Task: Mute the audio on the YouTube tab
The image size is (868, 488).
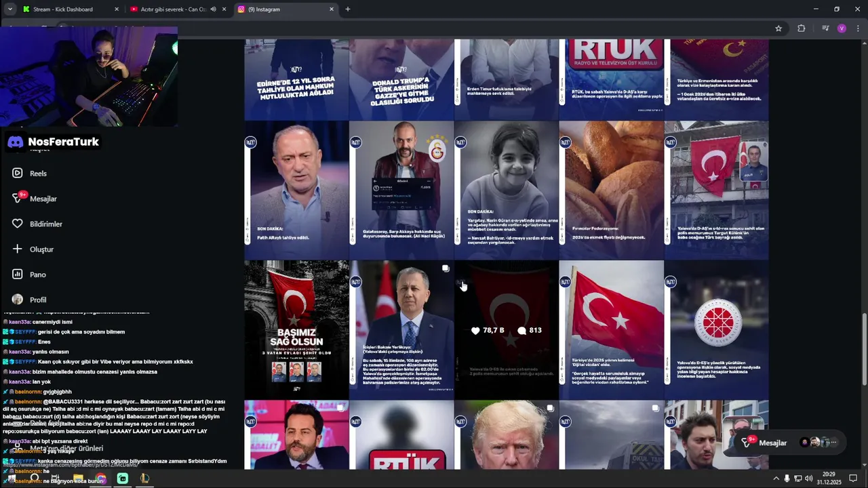Action: (213, 9)
